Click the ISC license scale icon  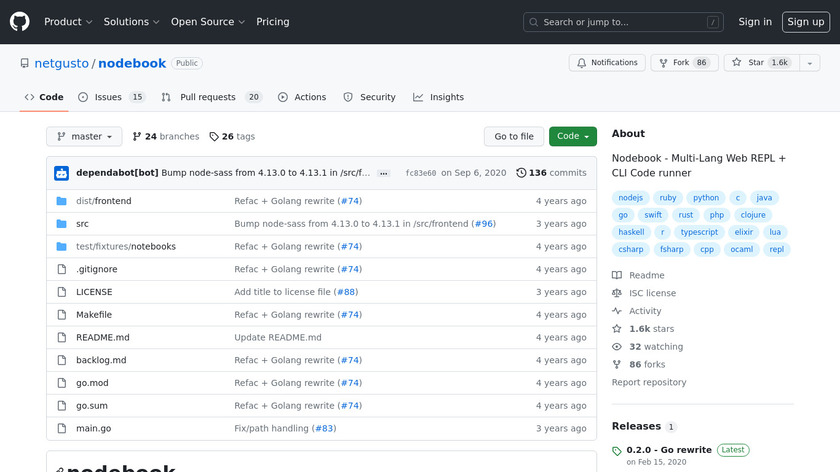coord(617,294)
